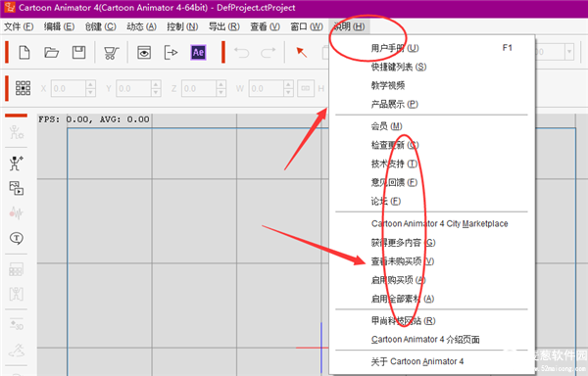Select 获得更多内容 (G) menu entry
The width and height of the screenshot is (588, 376).
(x=431, y=242)
